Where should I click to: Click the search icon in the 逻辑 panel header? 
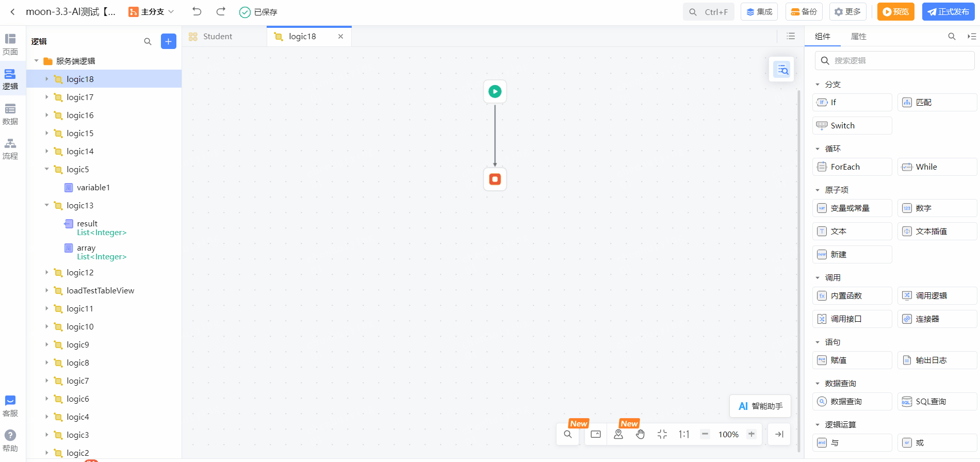click(x=148, y=41)
